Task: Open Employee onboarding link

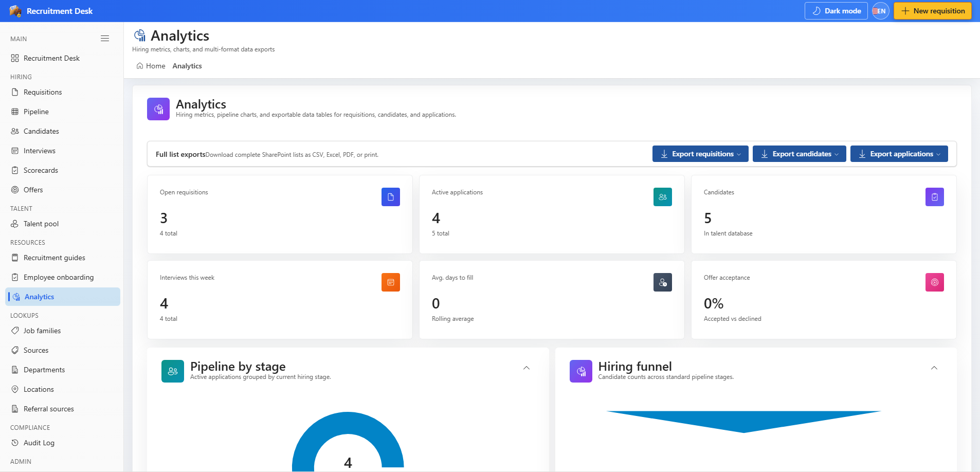Action: click(x=63, y=277)
